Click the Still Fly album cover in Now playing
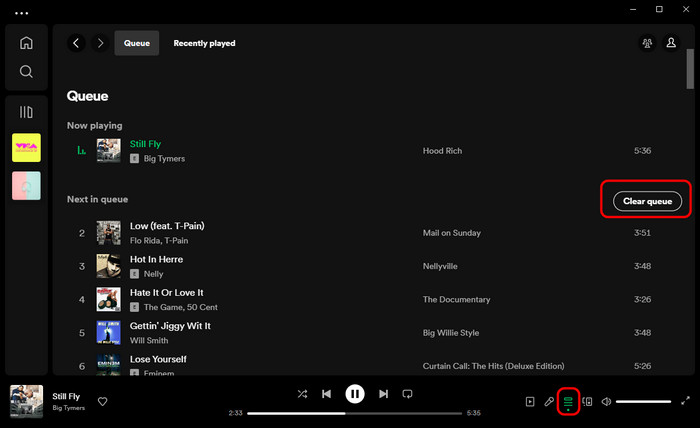Viewport: 700px width, 428px height. 108,151
